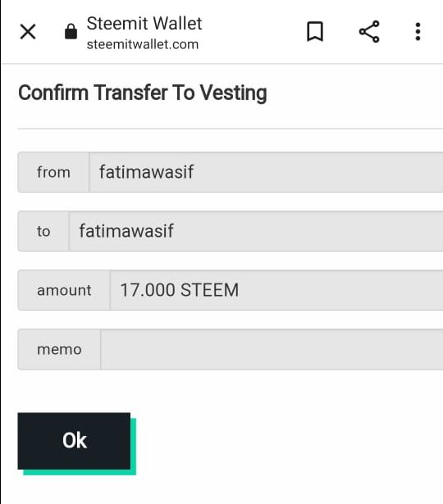This screenshot has width=443, height=504.
Task: Tap the Confirm Transfer To Vesting heading
Action: pos(143,93)
